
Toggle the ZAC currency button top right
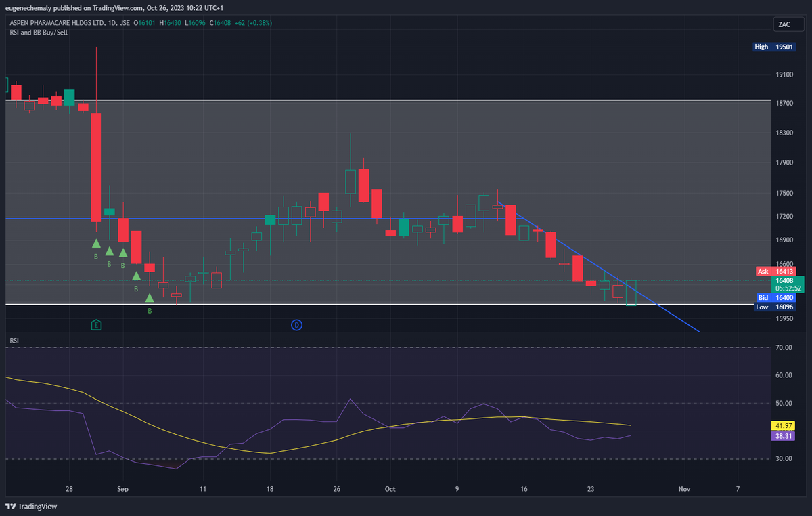coord(788,22)
